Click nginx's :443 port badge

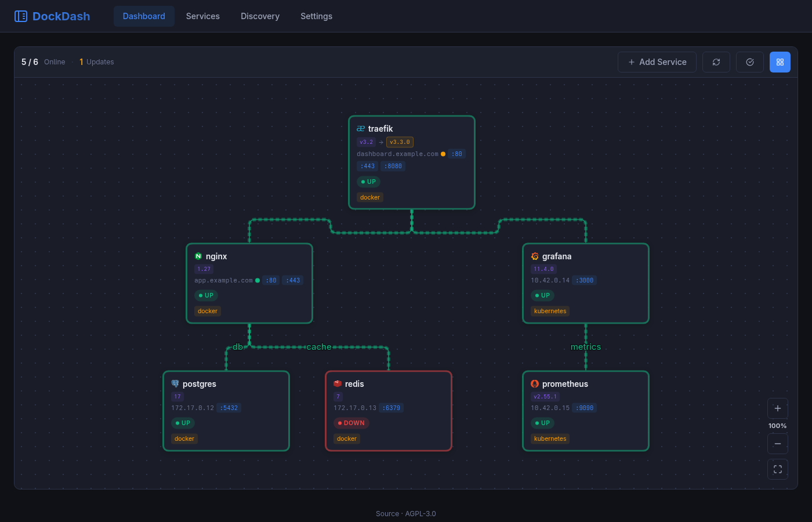tap(293, 281)
